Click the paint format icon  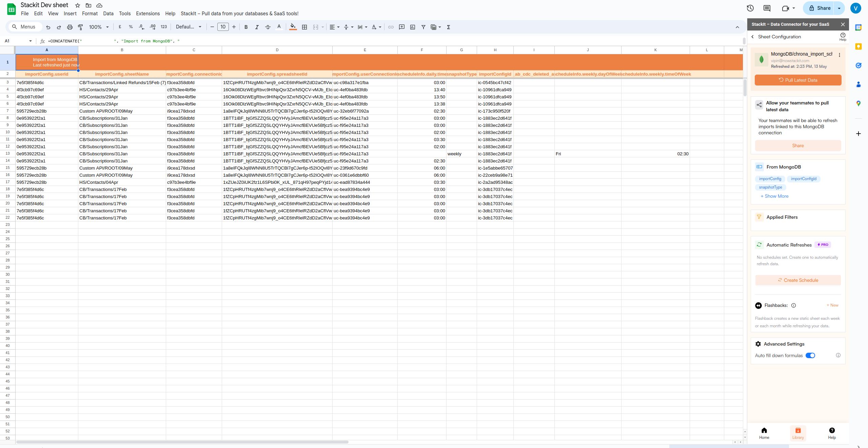click(80, 27)
